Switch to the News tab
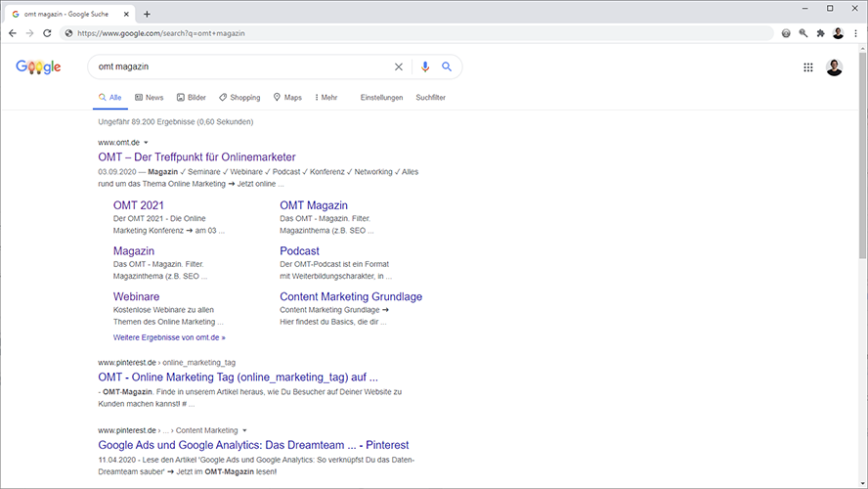This screenshot has width=868, height=489. coord(149,98)
